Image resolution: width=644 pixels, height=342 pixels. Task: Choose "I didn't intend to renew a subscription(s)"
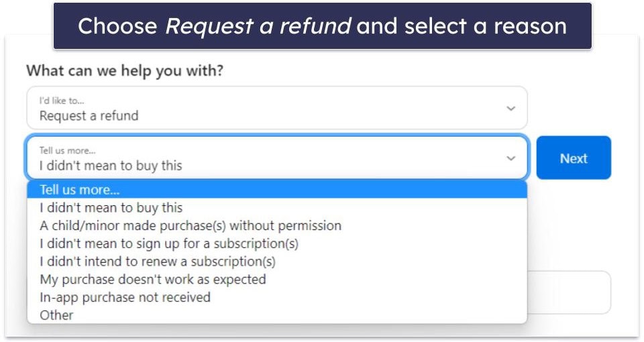click(x=277, y=262)
